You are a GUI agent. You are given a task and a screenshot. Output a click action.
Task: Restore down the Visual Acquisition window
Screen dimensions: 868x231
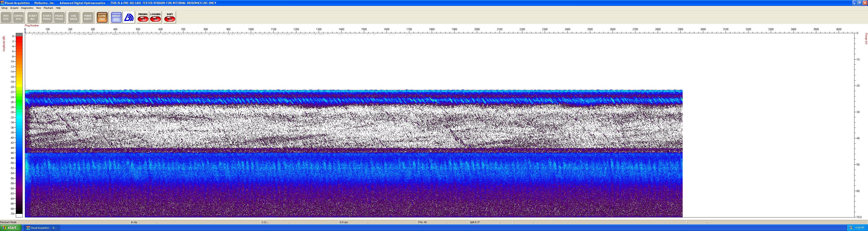coord(860,3)
